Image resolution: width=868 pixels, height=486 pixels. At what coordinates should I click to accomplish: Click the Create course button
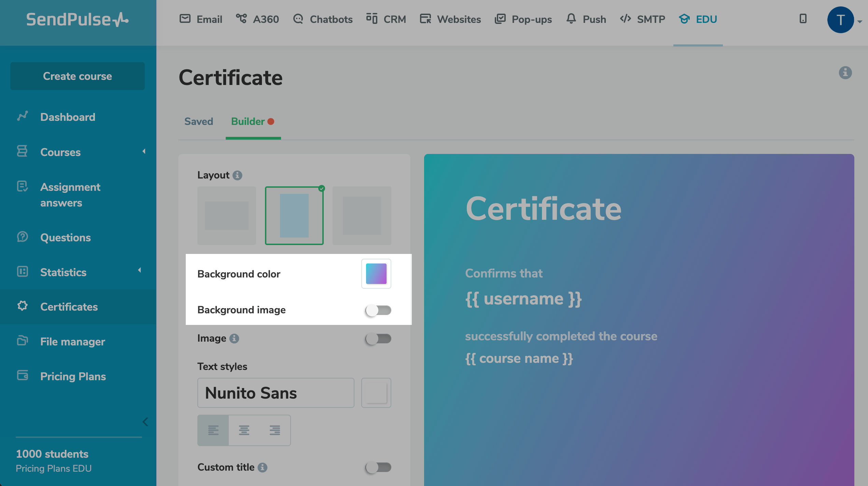tap(78, 76)
